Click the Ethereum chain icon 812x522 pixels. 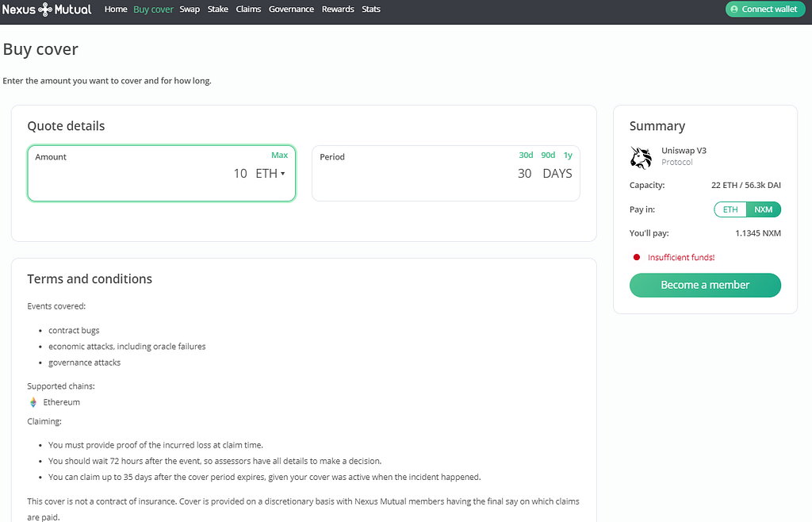point(33,402)
